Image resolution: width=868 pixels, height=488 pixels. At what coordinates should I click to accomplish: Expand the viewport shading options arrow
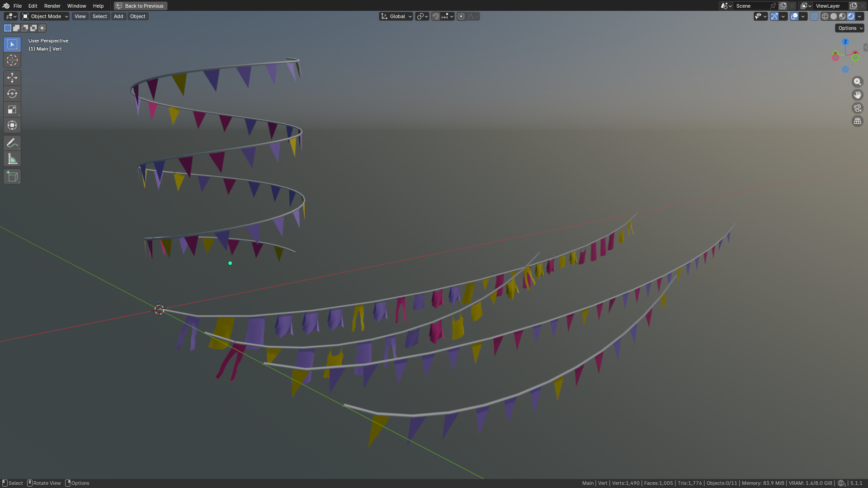tap(859, 16)
